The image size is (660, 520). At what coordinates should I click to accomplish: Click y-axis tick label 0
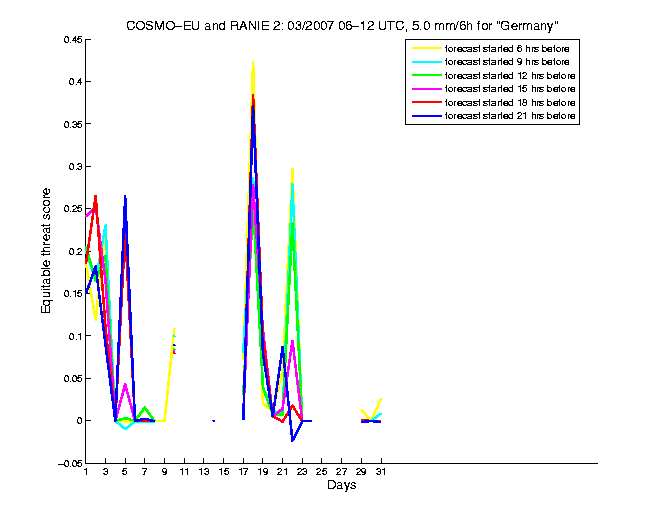80,421
